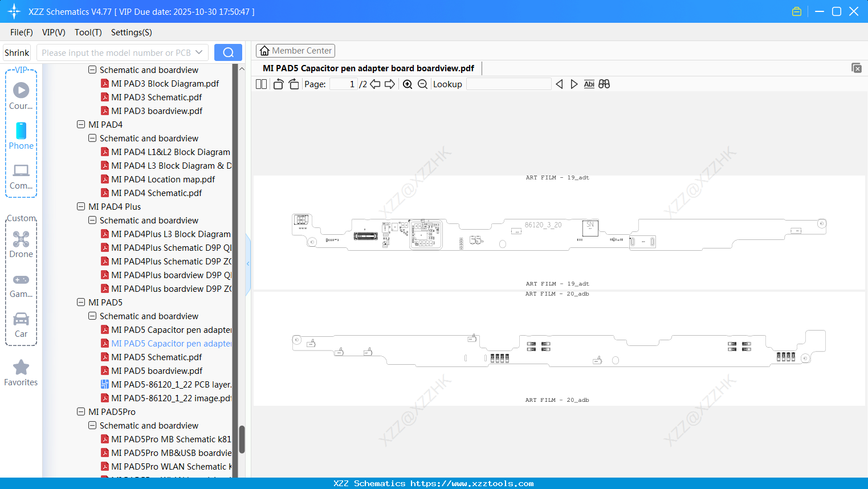Open the VIP(V) menu
Screen dimensions: 868x489
point(54,32)
